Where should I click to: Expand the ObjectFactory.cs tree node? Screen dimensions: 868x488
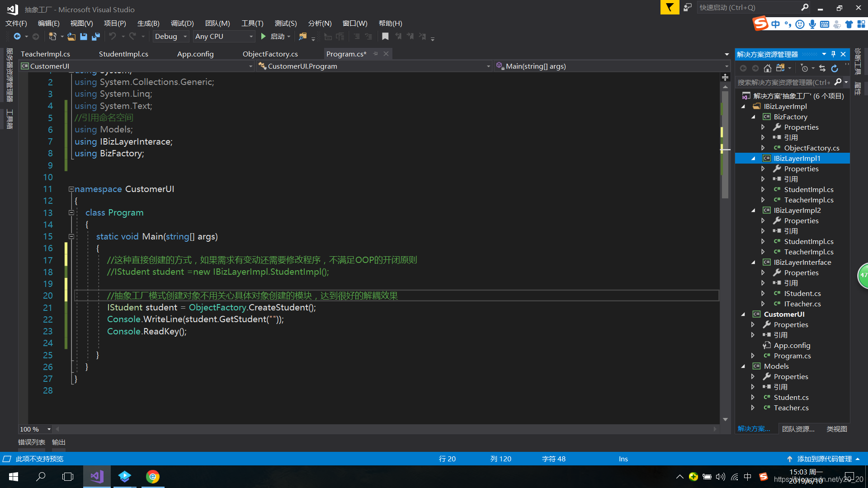click(x=763, y=148)
